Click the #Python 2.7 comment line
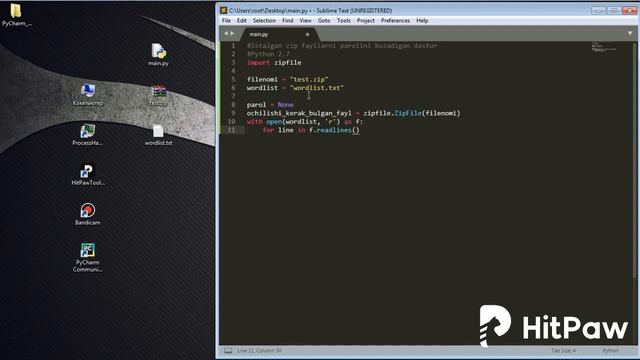 (x=268, y=54)
